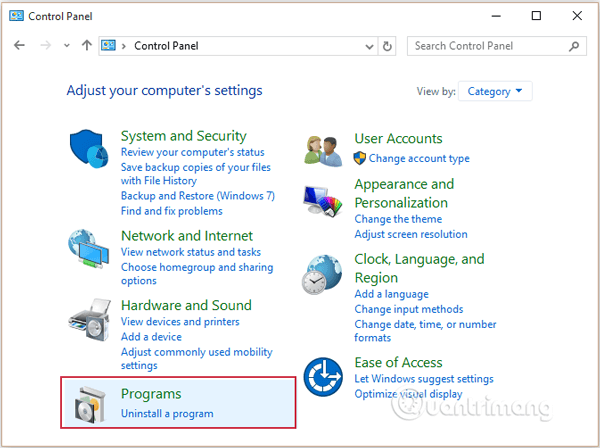Click Find and fix problems
600x448 pixels.
coord(171,211)
